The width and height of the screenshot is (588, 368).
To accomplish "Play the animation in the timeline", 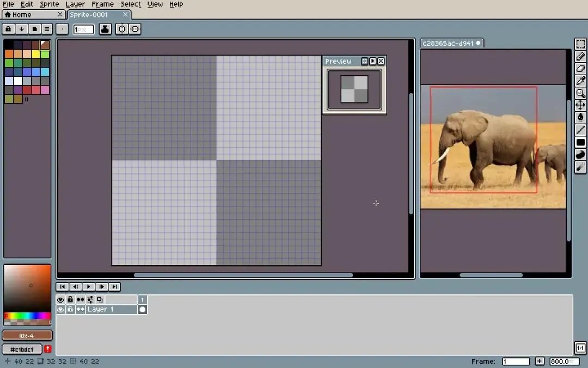I will coord(89,287).
